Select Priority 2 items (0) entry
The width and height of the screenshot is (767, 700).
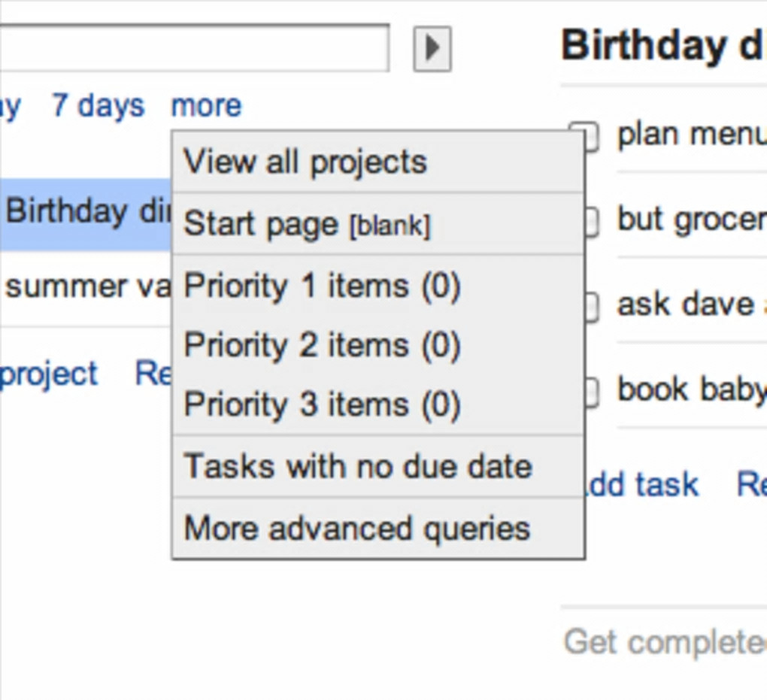(322, 345)
